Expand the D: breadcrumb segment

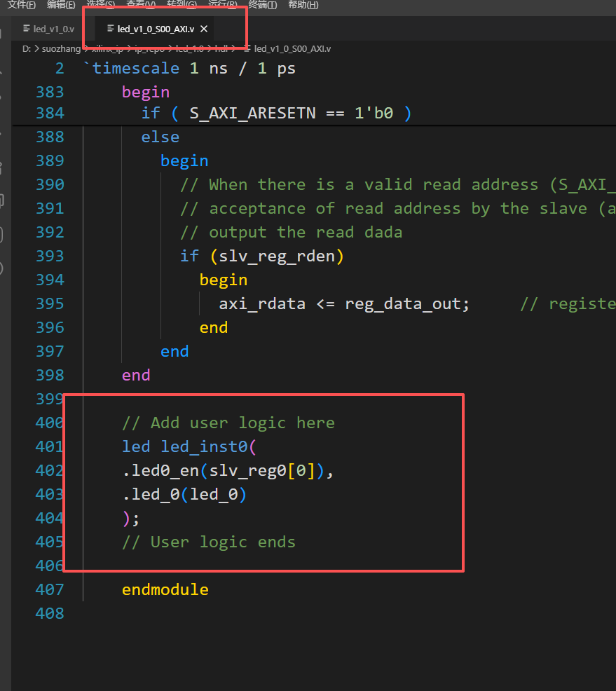(x=27, y=48)
